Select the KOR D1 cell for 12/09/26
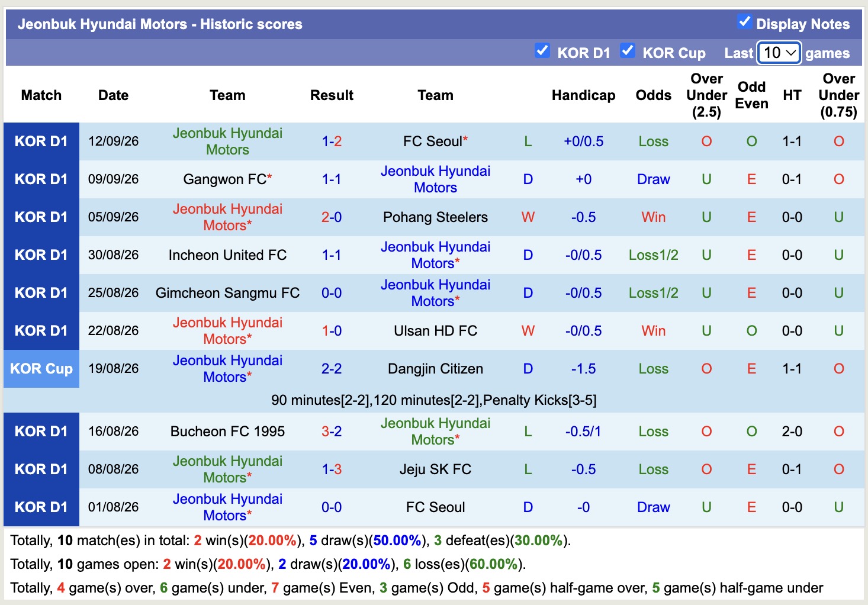868x605 pixels. point(41,141)
